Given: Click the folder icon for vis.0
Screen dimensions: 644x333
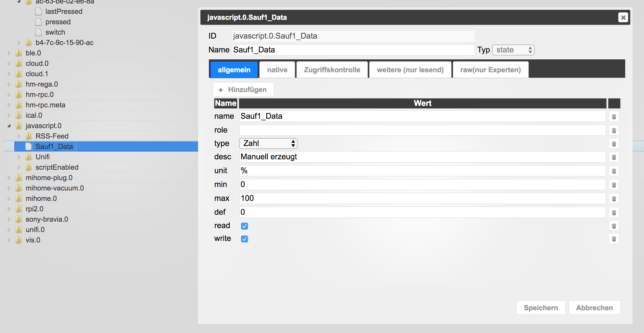Looking at the screenshot, I should tap(19, 240).
